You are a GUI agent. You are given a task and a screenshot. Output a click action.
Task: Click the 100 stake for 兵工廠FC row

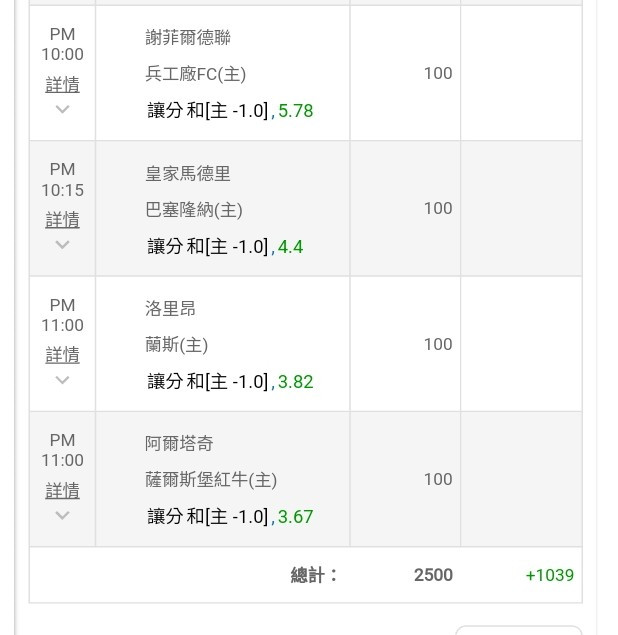point(438,73)
